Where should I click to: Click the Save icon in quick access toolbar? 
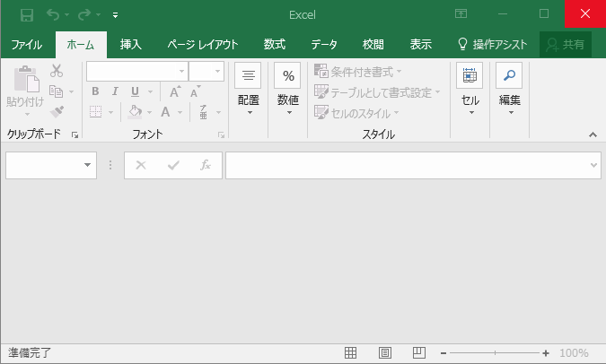coord(27,15)
